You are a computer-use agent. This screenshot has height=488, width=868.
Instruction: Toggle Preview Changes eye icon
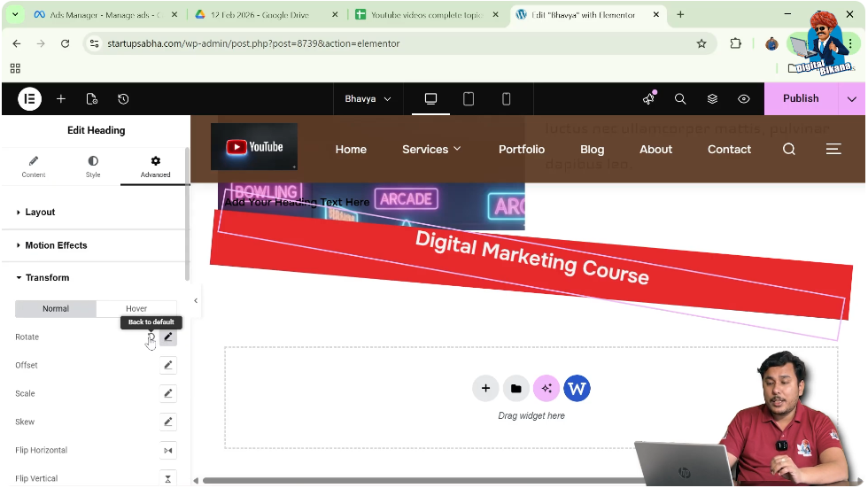[744, 99]
